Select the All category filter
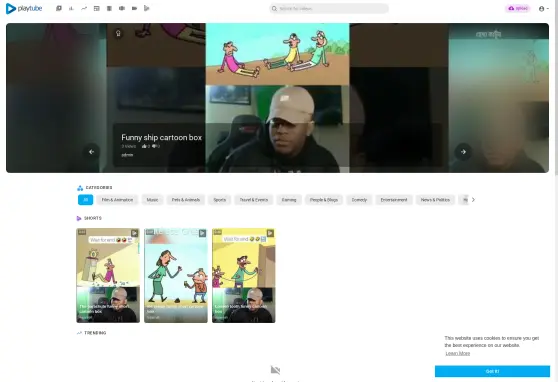This screenshot has width=558, height=382. coord(85,200)
